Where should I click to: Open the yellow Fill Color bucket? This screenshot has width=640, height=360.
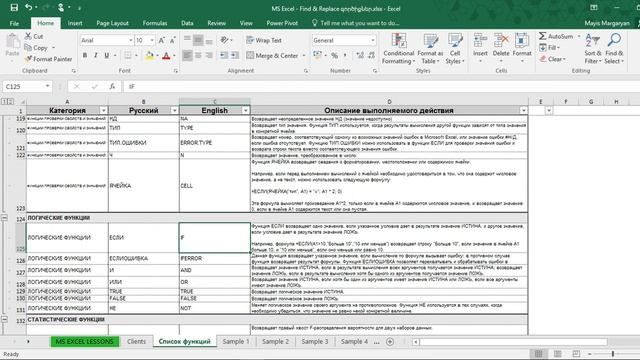pos(149,55)
